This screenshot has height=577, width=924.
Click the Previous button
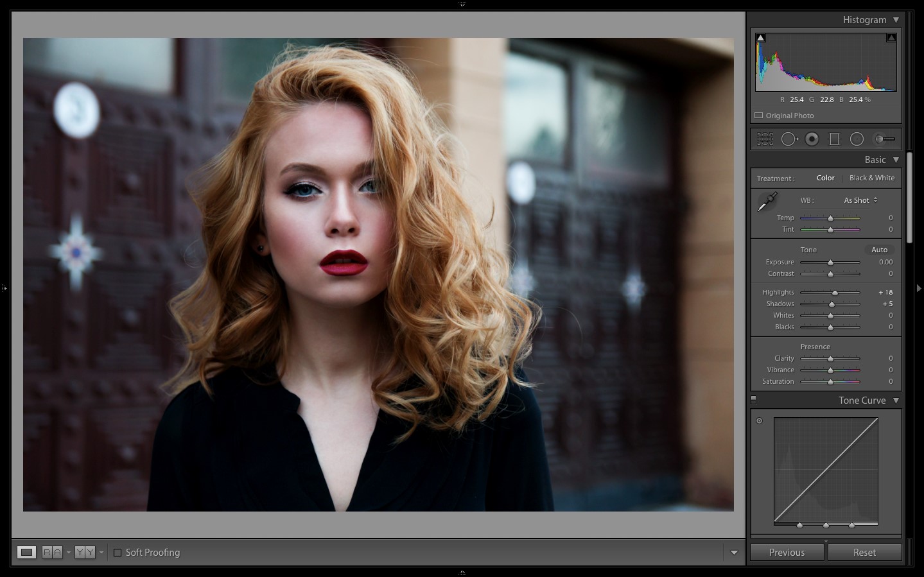[787, 553]
